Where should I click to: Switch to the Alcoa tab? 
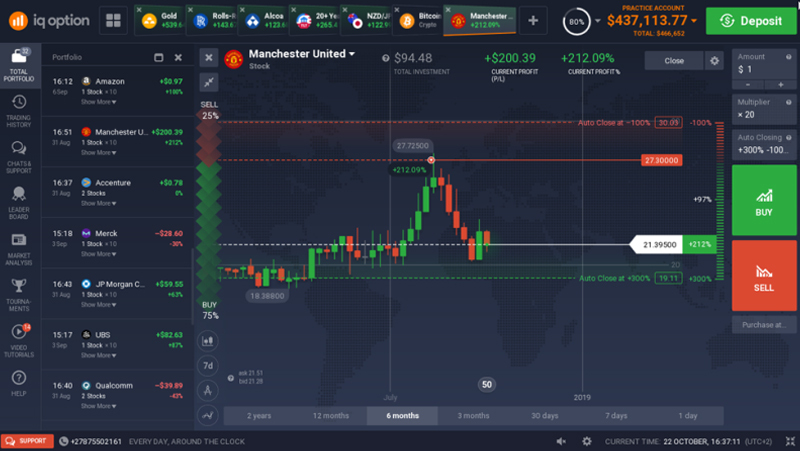tap(265, 20)
